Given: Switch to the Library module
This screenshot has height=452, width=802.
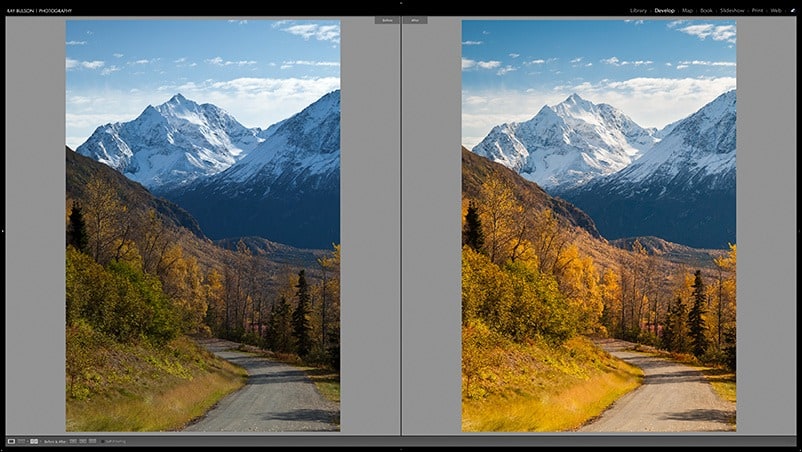Looking at the screenshot, I should point(638,10).
